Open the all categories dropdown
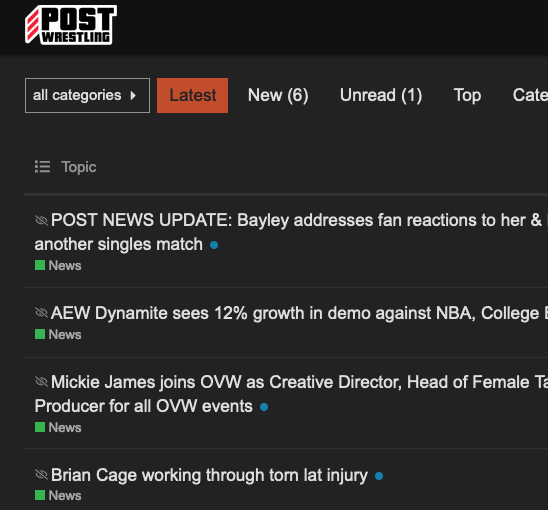The height and width of the screenshot is (510, 548). pos(87,95)
